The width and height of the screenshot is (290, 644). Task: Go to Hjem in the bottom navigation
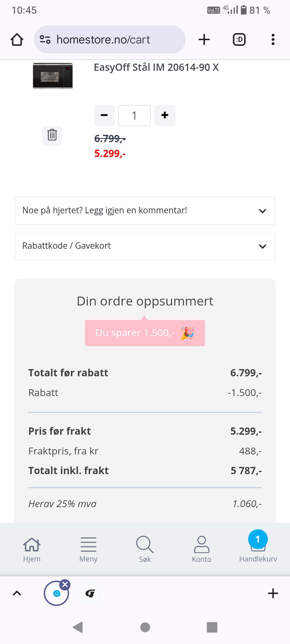point(32,549)
